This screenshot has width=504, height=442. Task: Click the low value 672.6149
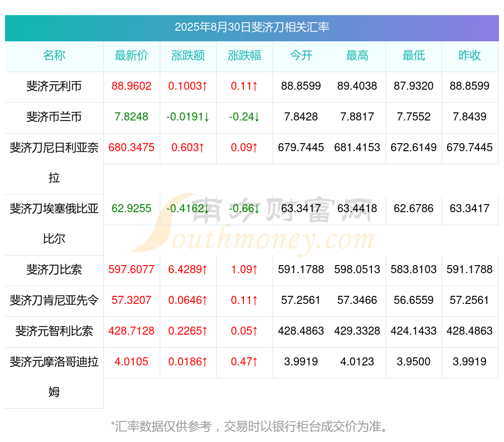pyautogui.click(x=414, y=147)
